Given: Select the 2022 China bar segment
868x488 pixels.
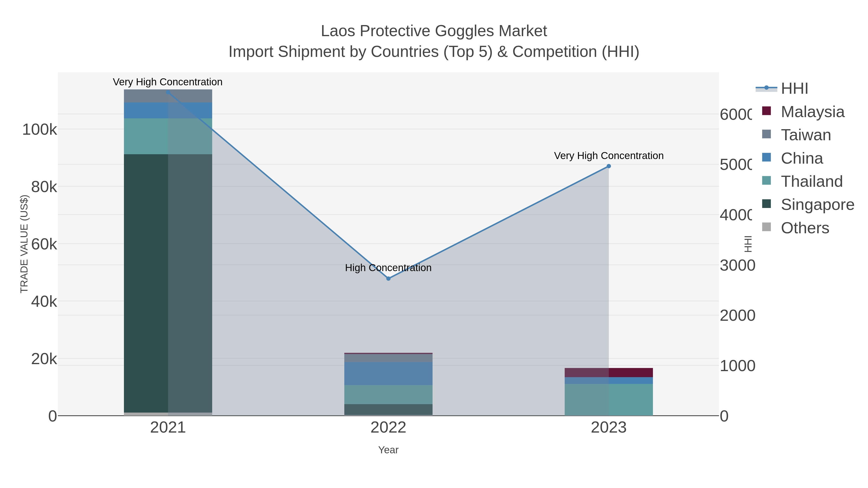Looking at the screenshot, I should 388,374.
